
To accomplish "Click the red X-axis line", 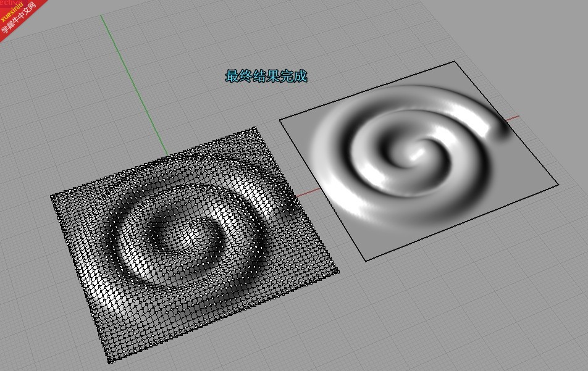I will pos(308,193).
